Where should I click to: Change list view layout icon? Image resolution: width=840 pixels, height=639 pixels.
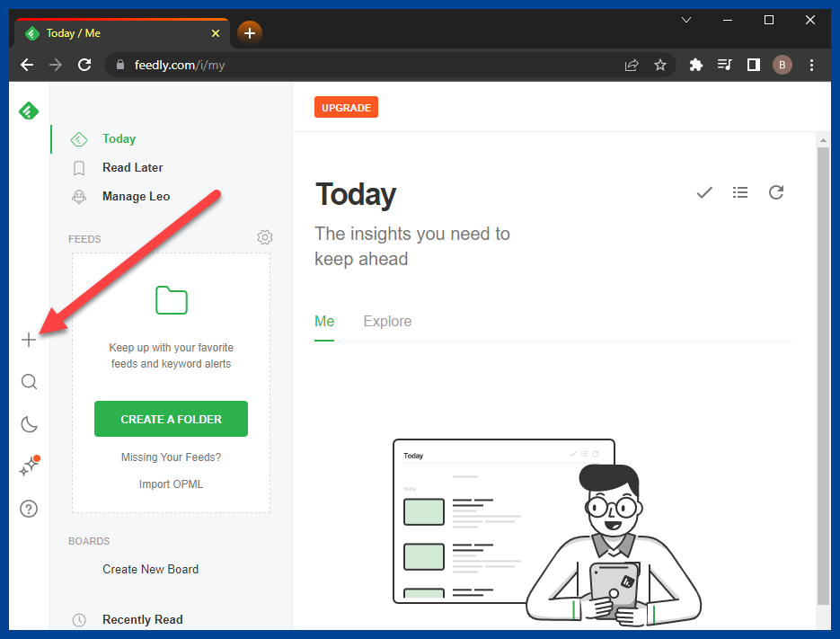[739, 192]
